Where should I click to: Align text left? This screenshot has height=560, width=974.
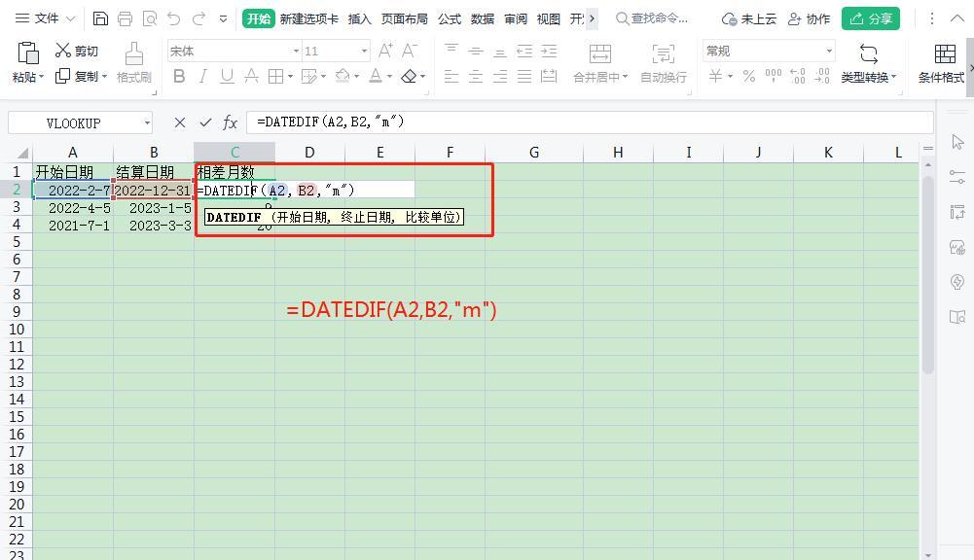[451, 77]
